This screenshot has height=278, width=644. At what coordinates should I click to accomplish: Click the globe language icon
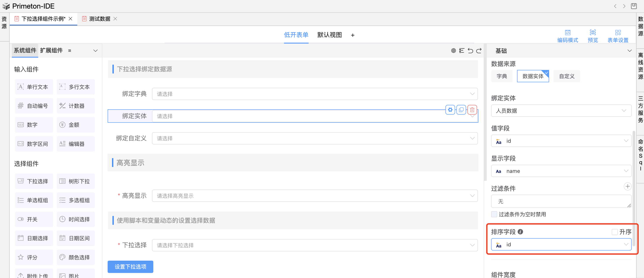click(x=453, y=51)
